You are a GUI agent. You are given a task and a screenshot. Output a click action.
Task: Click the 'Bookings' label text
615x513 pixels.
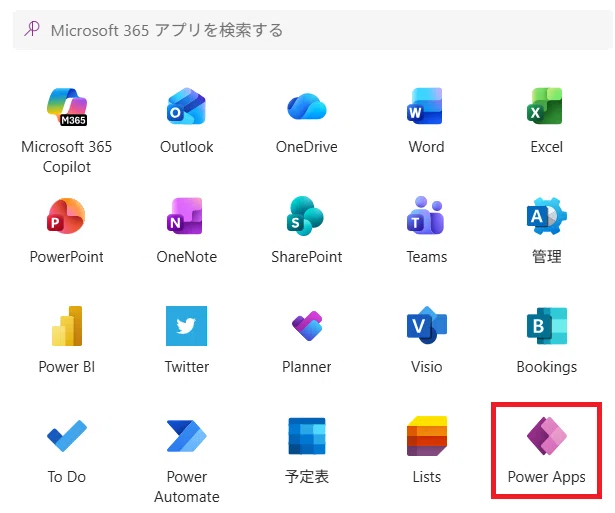tap(547, 367)
